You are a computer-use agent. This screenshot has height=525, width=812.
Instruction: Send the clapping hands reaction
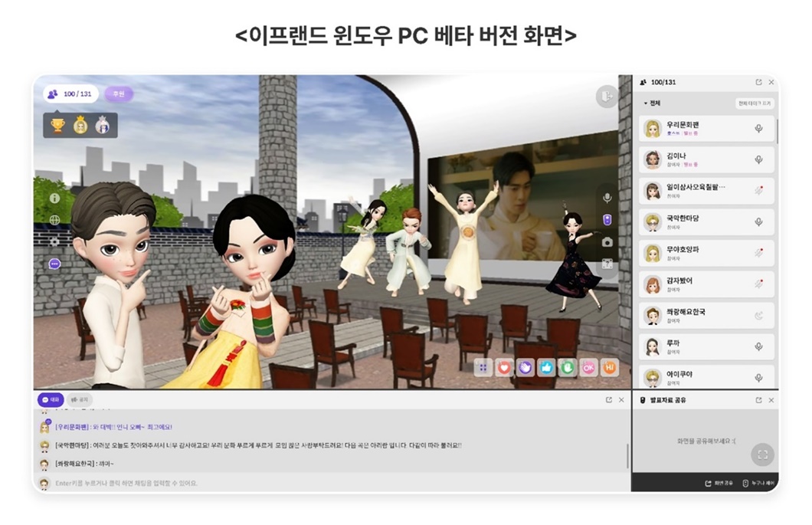(526, 366)
